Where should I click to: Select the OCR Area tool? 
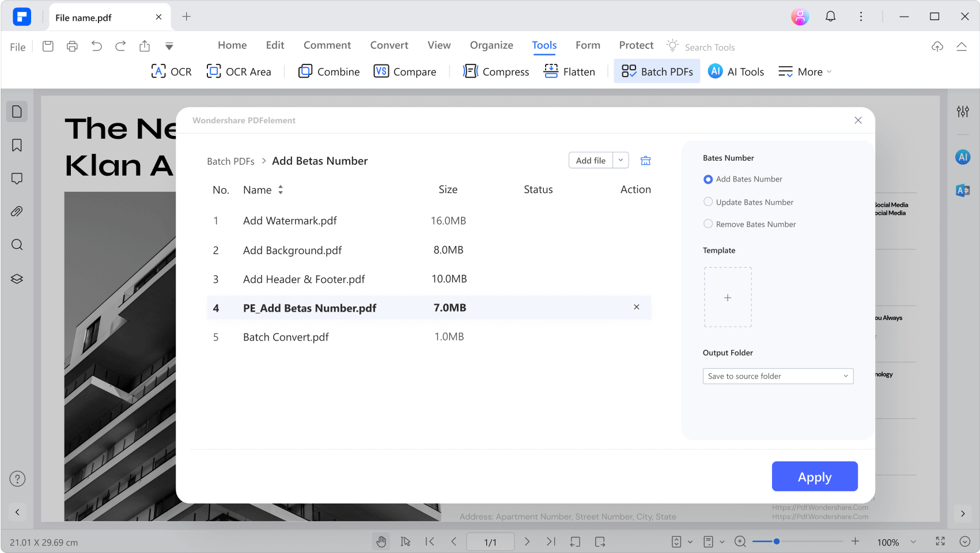[239, 71]
